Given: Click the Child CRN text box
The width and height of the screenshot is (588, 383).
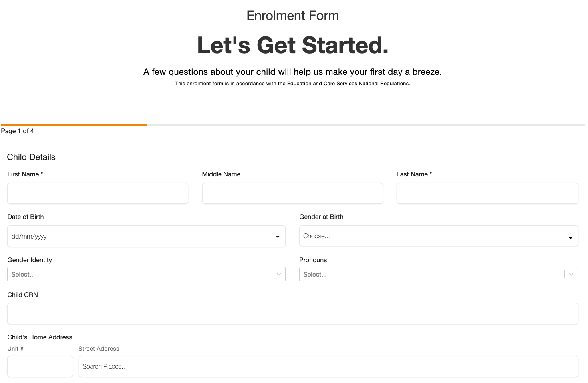Looking at the screenshot, I should pyautogui.click(x=292, y=313).
